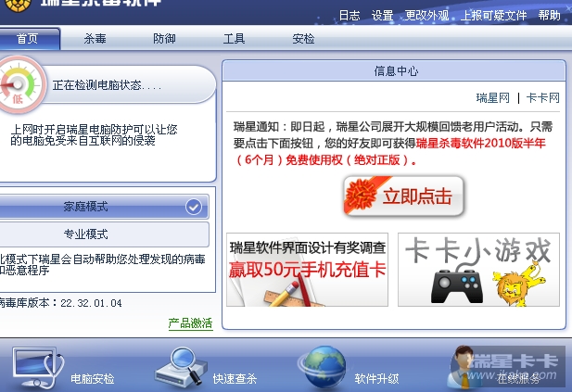The image size is (572, 392).
Task: Open 设置 settings
Action: point(382,16)
